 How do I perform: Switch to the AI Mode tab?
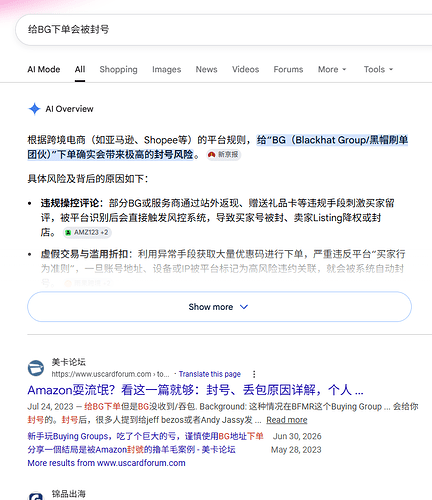pos(44,69)
